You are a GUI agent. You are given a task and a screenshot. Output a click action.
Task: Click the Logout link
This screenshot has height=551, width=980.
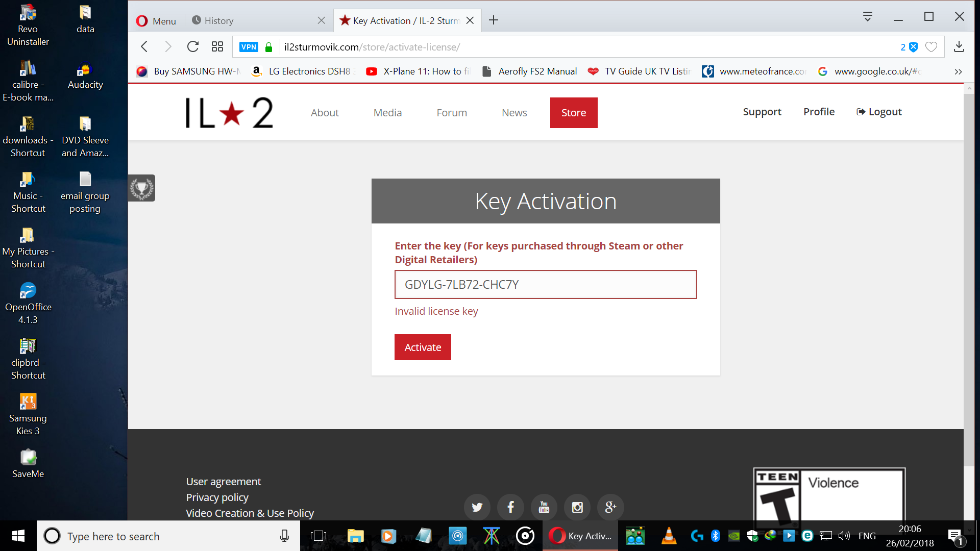pyautogui.click(x=879, y=112)
